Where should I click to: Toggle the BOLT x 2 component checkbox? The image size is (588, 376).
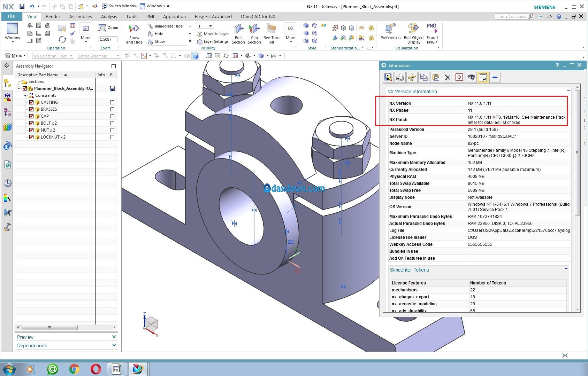pyautogui.click(x=31, y=123)
